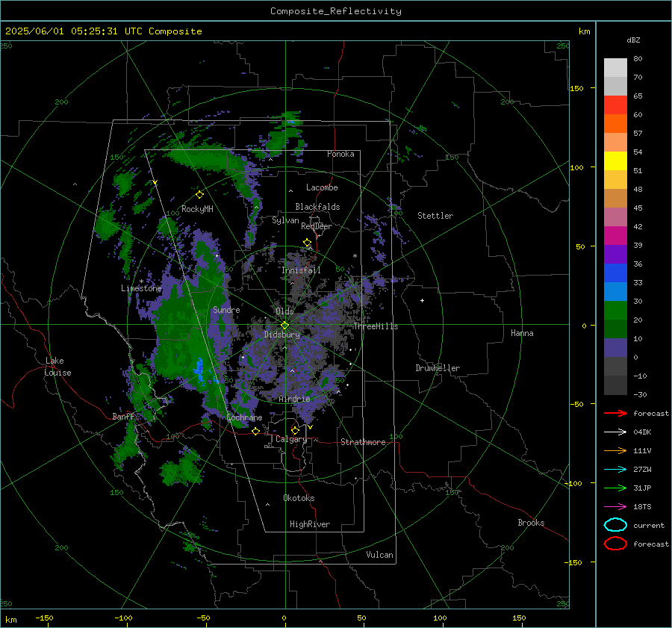
Task: Click the Banff town label
Action: click(123, 416)
